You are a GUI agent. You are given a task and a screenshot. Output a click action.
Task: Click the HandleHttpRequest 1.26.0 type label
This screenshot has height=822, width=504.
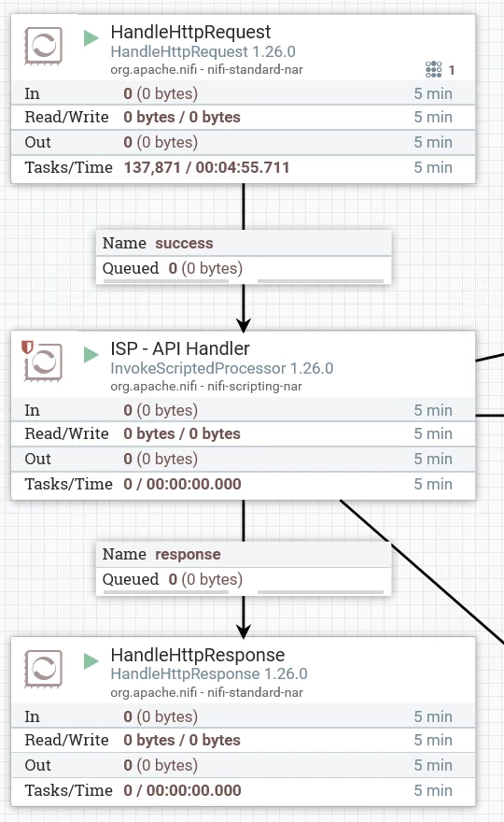[203, 52]
